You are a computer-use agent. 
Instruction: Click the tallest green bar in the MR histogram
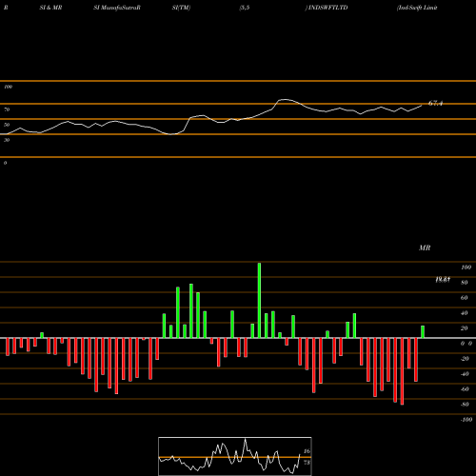(x=259, y=300)
